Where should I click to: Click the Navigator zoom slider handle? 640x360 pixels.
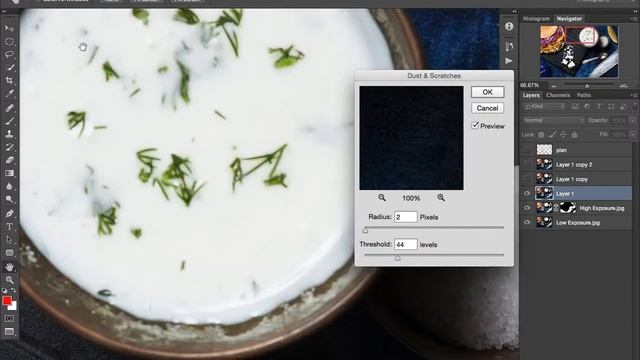click(587, 86)
